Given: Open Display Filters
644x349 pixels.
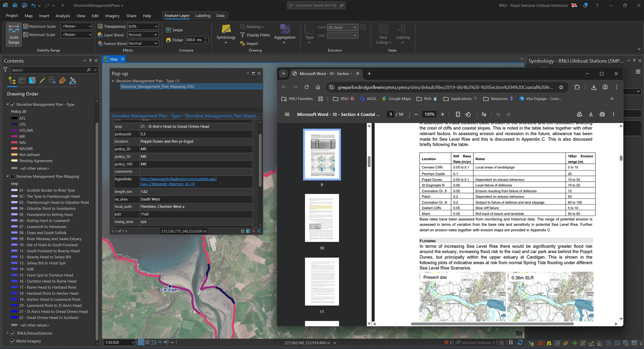Looking at the screenshot, I should 255,35.
